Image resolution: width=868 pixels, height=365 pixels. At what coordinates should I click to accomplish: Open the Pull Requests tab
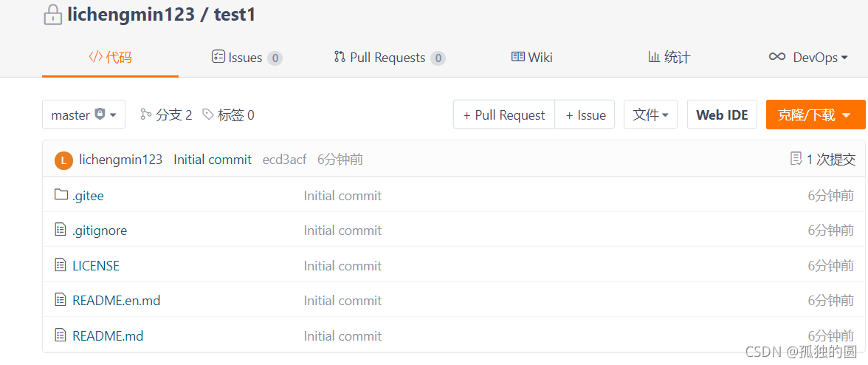390,58
